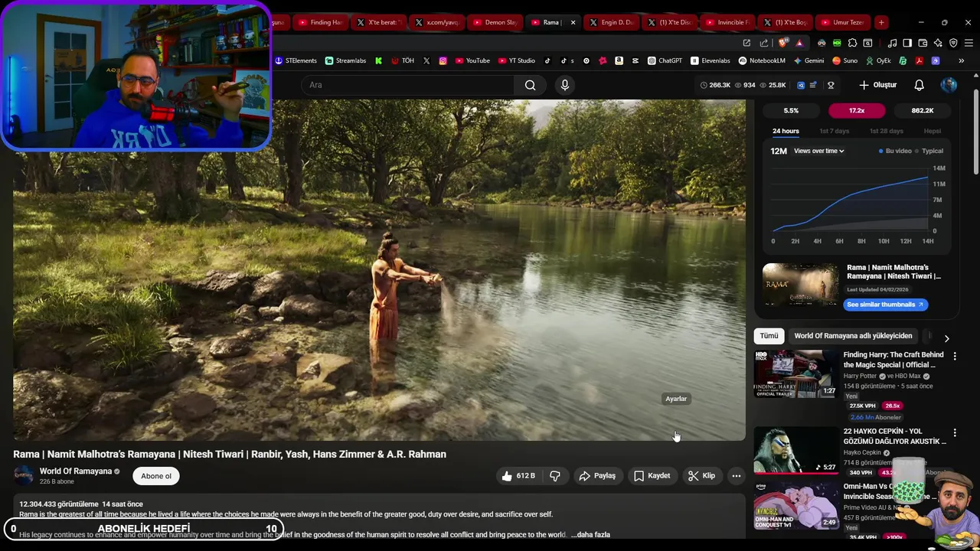Switch to the Finding Har browser tab
Image resolution: width=980 pixels, height=551 pixels.
[320, 22]
